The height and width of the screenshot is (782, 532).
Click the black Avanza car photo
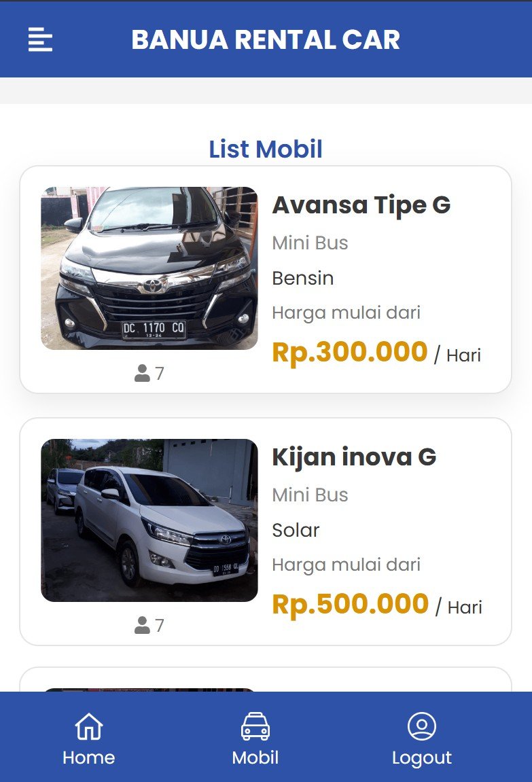149,268
